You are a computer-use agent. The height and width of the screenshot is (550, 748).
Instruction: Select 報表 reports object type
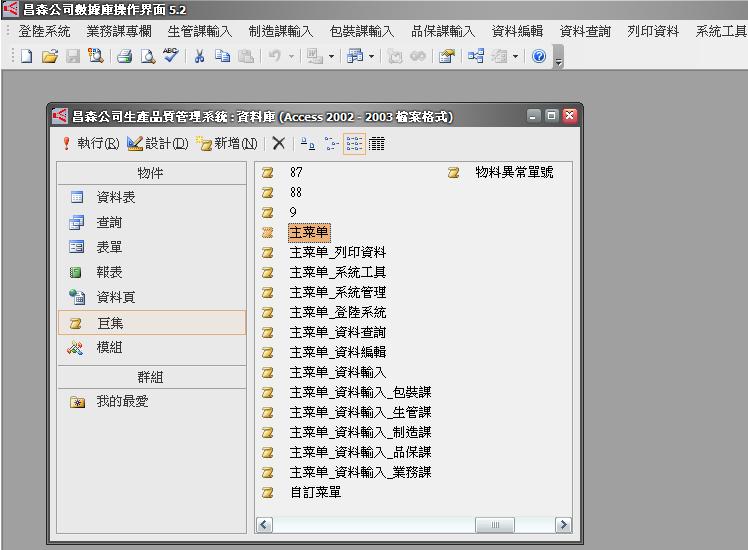[x=152, y=272]
